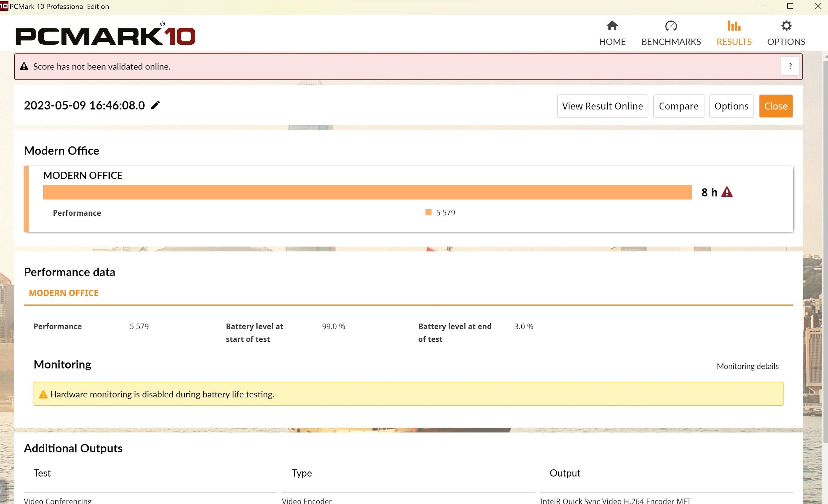Select the MODERN OFFICE performance data tab
Viewport: 828px width, 504px height.
(63, 293)
